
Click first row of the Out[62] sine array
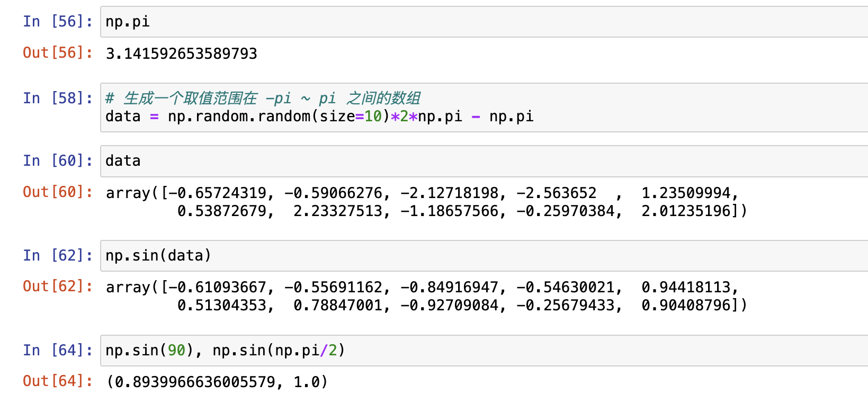pyautogui.click(x=422, y=287)
